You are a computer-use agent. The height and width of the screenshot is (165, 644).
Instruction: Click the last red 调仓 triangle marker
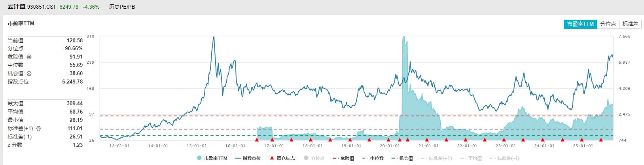pyautogui.click(x=601, y=139)
